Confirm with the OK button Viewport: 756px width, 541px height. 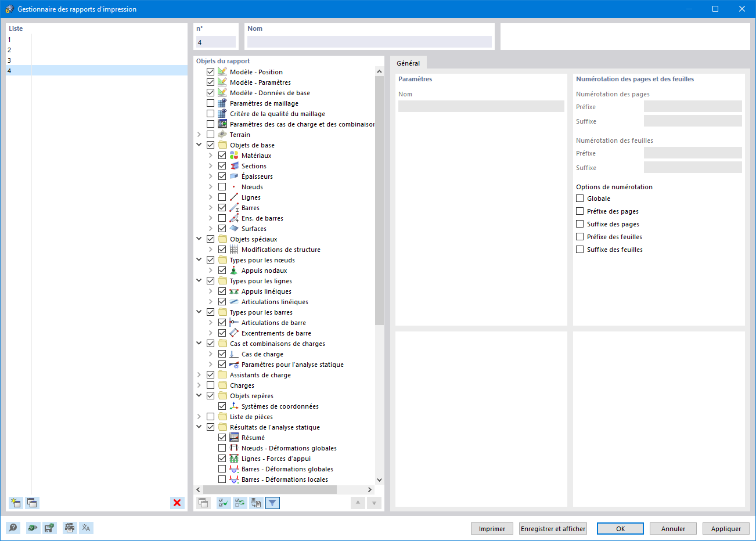tap(621, 529)
